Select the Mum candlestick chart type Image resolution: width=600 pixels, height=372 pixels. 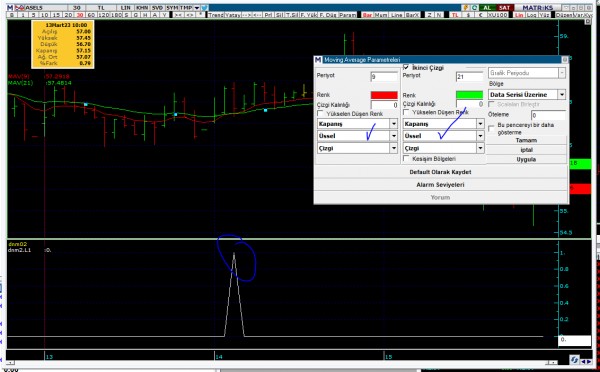tap(381, 15)
